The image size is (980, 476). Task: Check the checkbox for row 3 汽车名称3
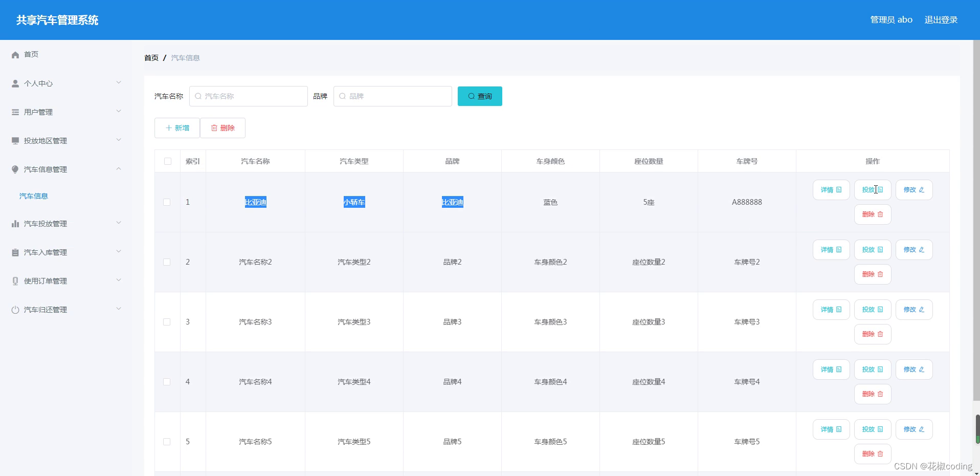click(167, 322)
